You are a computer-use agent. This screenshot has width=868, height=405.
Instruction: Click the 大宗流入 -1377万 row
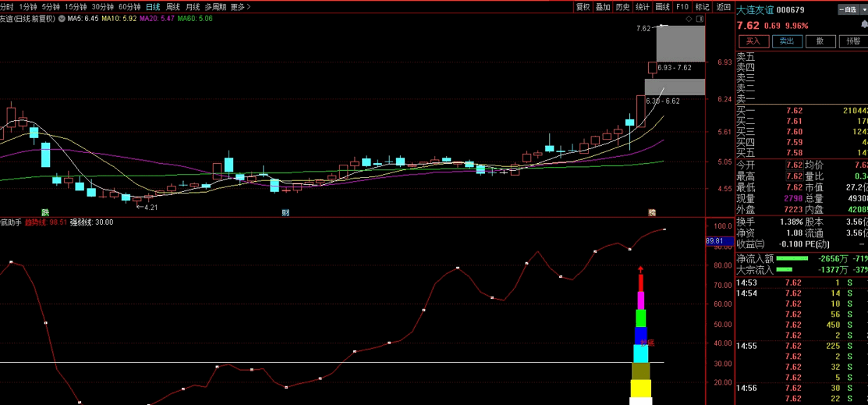(802, 270)
